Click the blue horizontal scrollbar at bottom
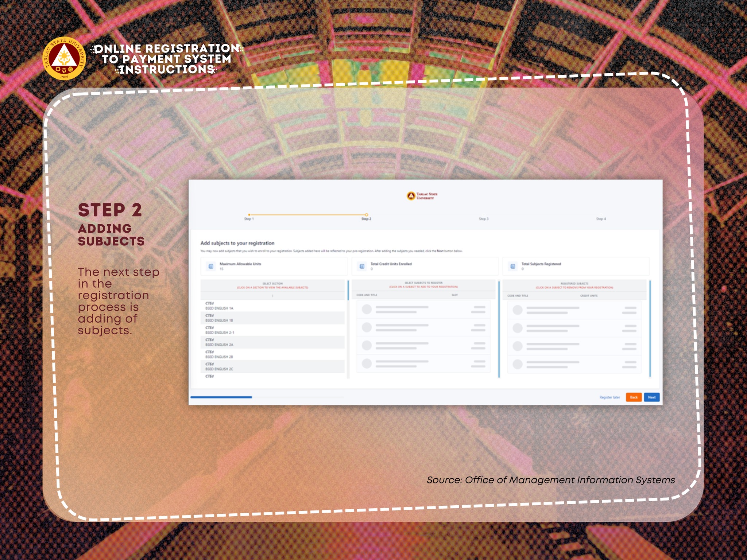Screen dimensions: 747x560 tap(221, 397)
